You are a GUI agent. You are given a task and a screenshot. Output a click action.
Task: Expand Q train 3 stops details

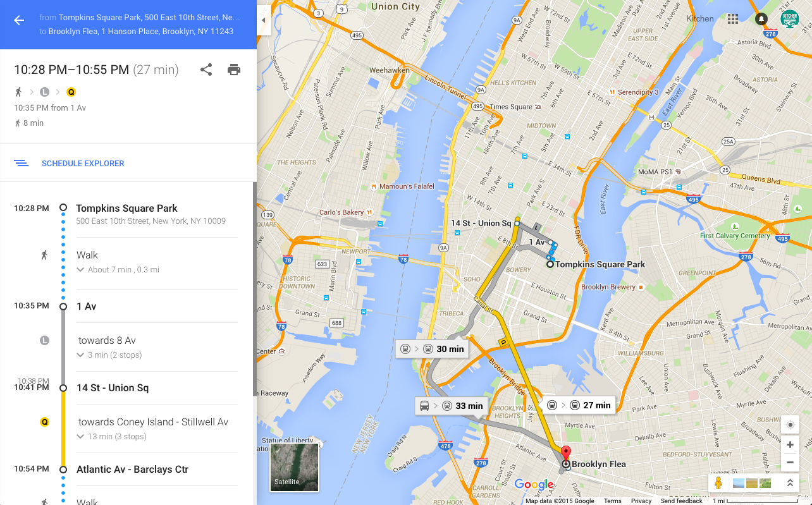[111, 437]
